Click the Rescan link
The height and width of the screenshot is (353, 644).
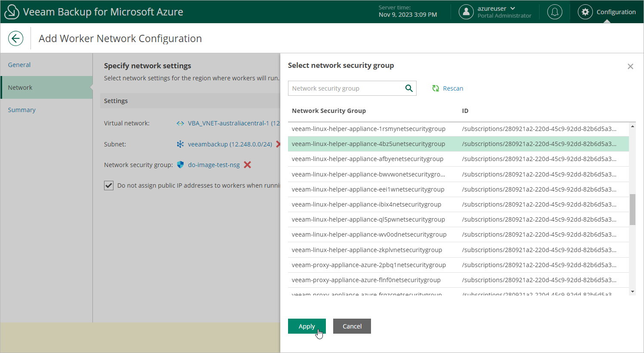click(x=453, y=88)
